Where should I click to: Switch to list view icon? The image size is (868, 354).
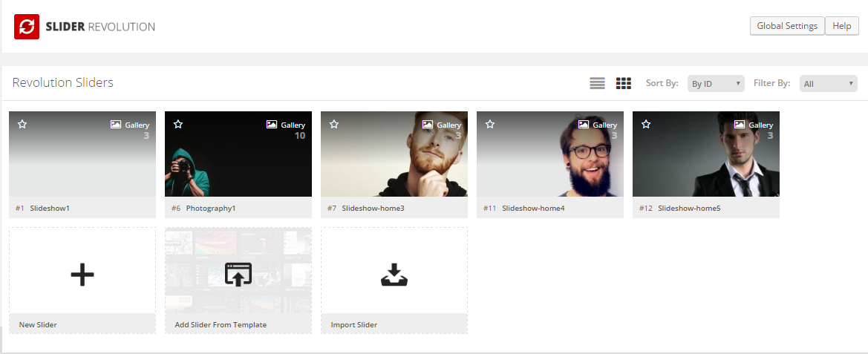coord(597,84)
